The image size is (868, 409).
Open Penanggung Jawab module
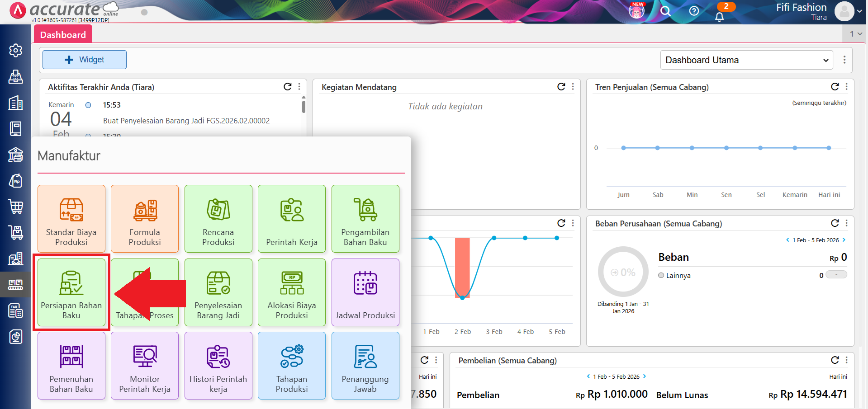pyautogui.click(x=365, y=366)
